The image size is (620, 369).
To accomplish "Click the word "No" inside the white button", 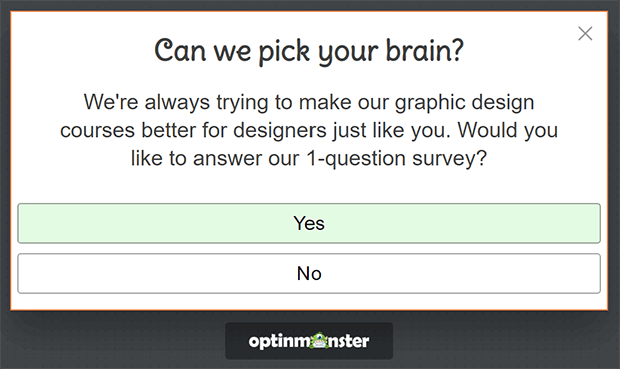I will pyautogui.click(x=309, y=274).
